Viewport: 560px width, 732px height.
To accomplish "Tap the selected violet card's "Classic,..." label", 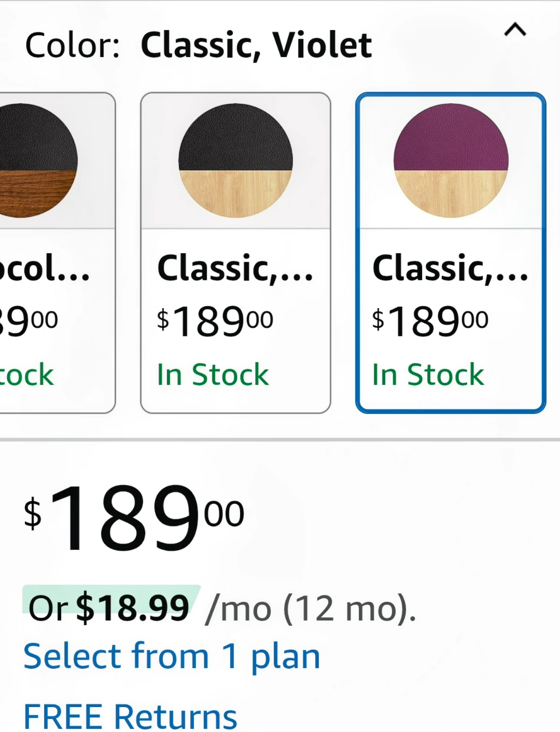I will 450,269.
